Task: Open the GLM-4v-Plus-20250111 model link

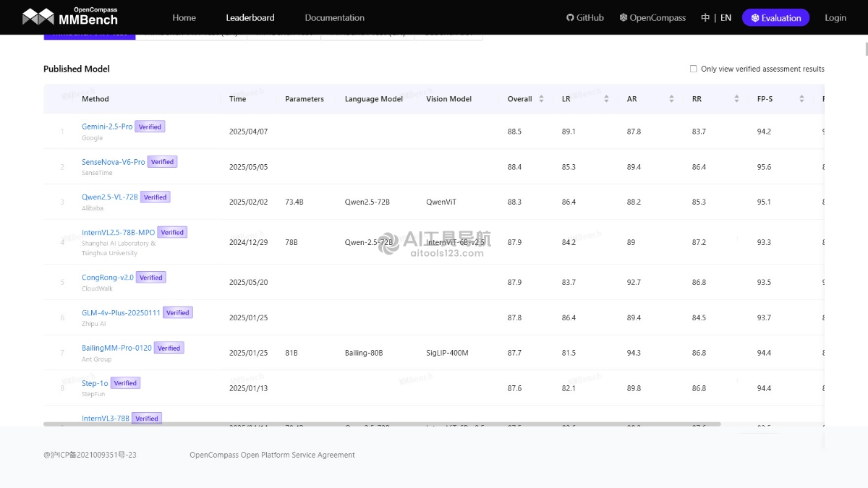Action: (x=121, y=312)
